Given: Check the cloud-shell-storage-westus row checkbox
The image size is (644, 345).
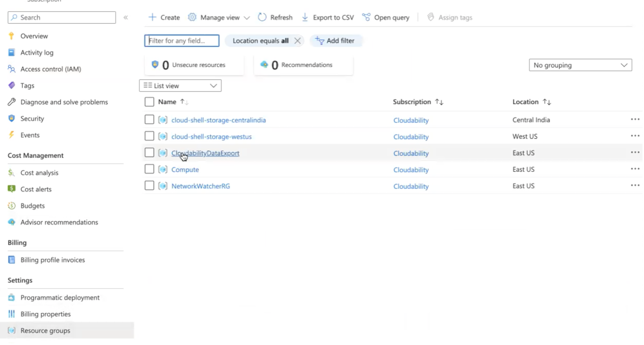Looking at the screenshot, I should click(149, 136).
